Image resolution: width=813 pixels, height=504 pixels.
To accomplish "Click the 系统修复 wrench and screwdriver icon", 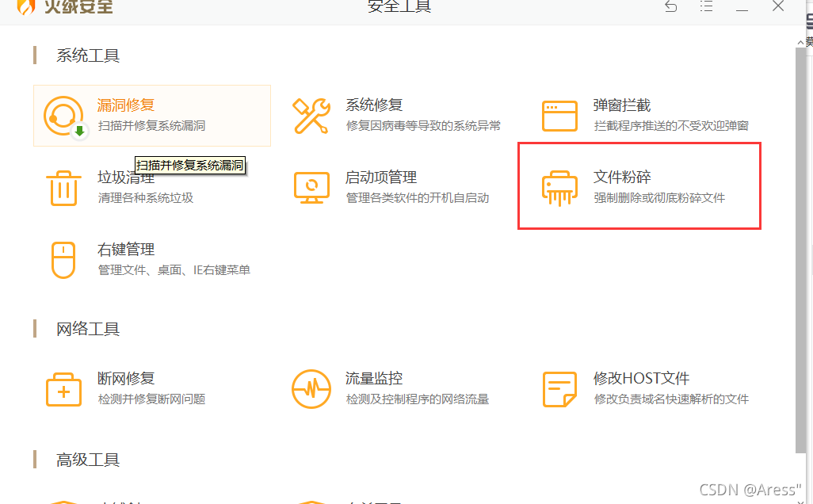I will click(x=311, y=116).
